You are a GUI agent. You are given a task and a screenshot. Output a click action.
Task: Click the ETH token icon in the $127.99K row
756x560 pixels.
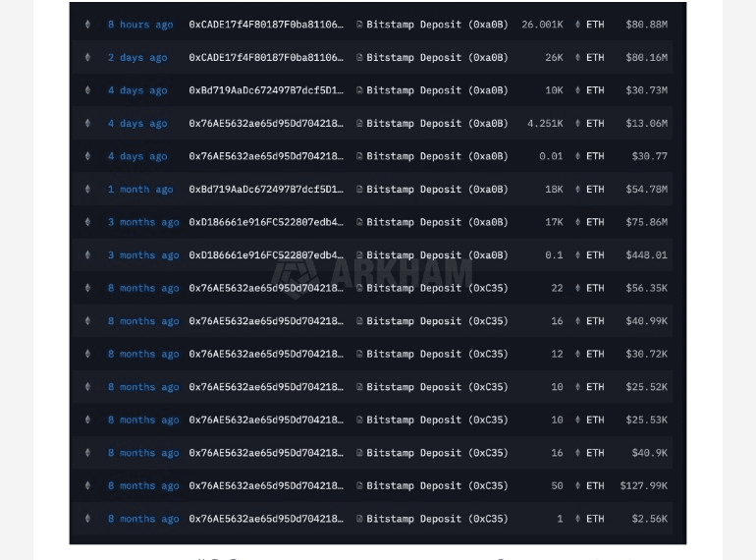577,486
